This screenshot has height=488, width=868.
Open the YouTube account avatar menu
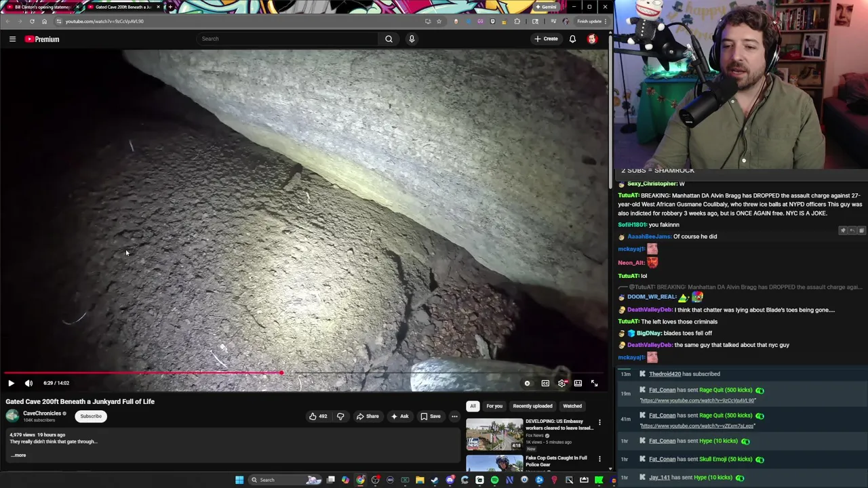coord(592,39)
